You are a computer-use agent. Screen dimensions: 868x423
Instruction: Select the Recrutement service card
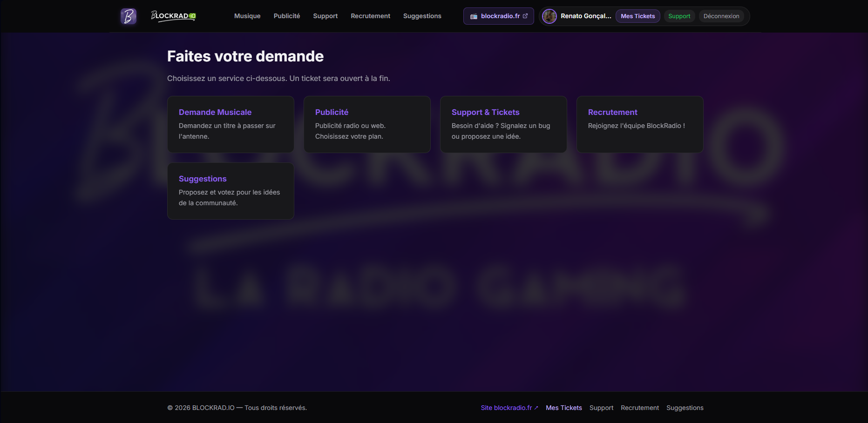(x=640, y=124)
